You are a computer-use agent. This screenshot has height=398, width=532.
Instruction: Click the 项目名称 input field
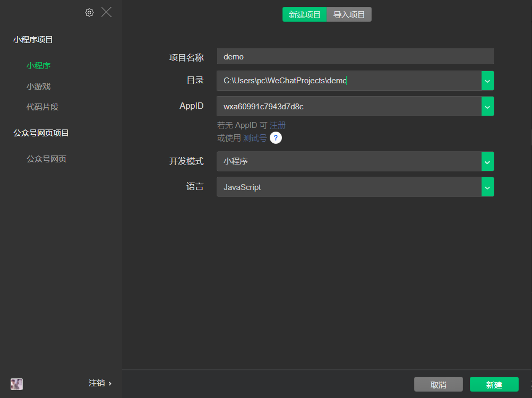pyautogui.click(x=355, y=56)
